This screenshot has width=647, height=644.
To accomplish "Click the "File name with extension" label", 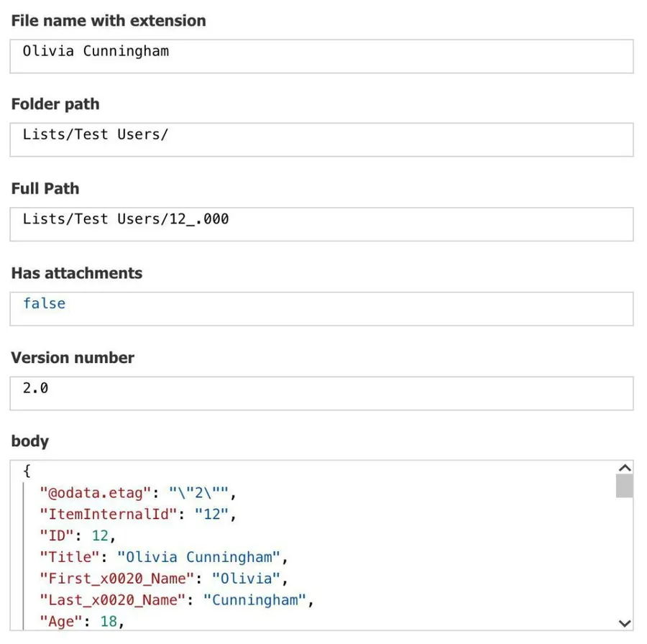I will 109,21.
